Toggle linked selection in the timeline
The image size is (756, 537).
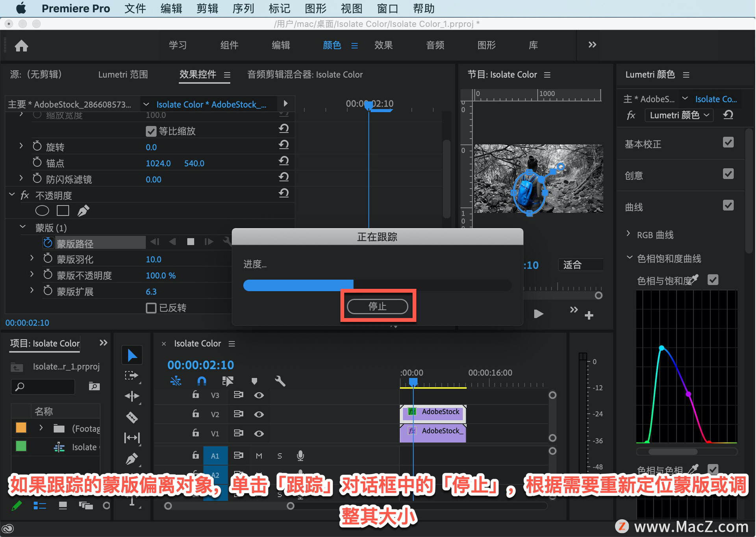click(x=228, y=381)
